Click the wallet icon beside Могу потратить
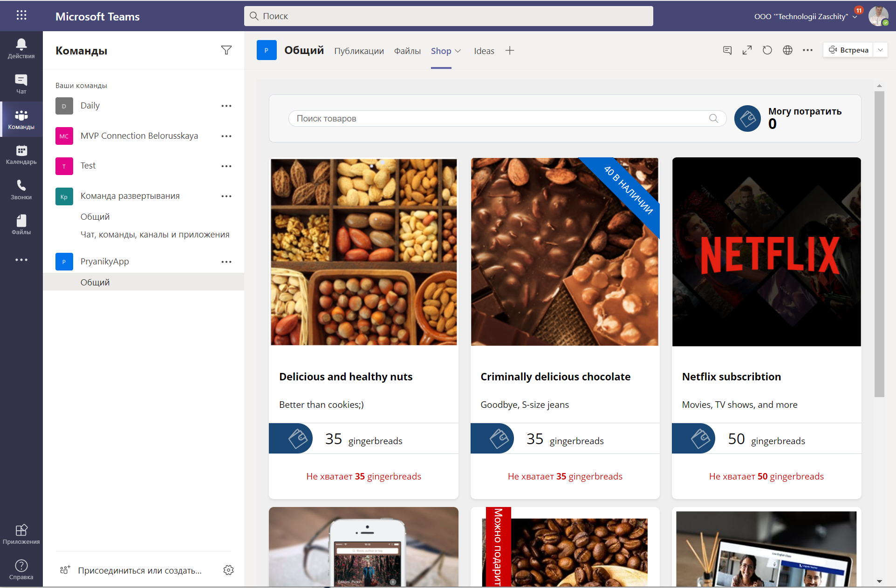Image resolution: width=896 pixels, height=588 pixels. click(x=748, y=118)
